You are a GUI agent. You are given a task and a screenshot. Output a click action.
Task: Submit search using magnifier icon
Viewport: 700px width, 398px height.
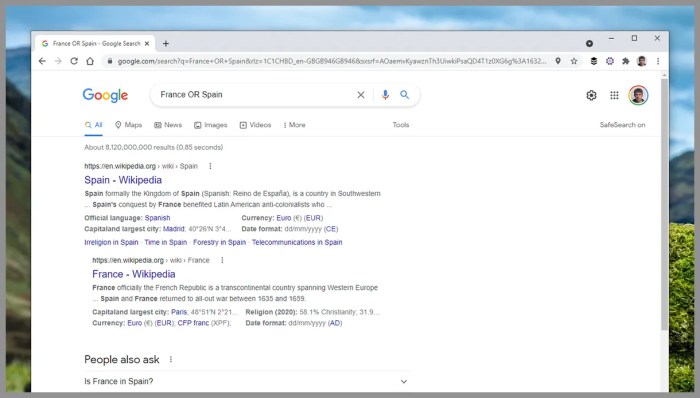404,95
